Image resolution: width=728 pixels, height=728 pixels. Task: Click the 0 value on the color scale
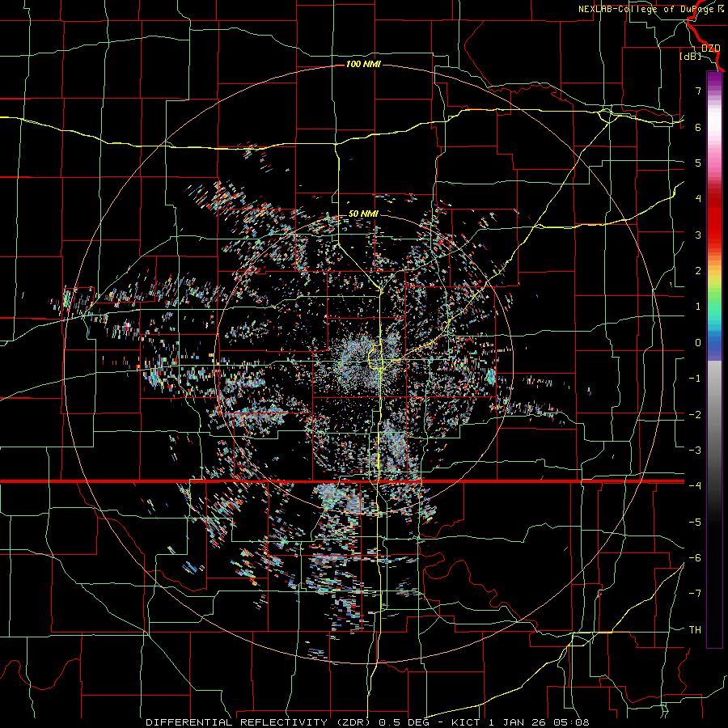point(698,343)
